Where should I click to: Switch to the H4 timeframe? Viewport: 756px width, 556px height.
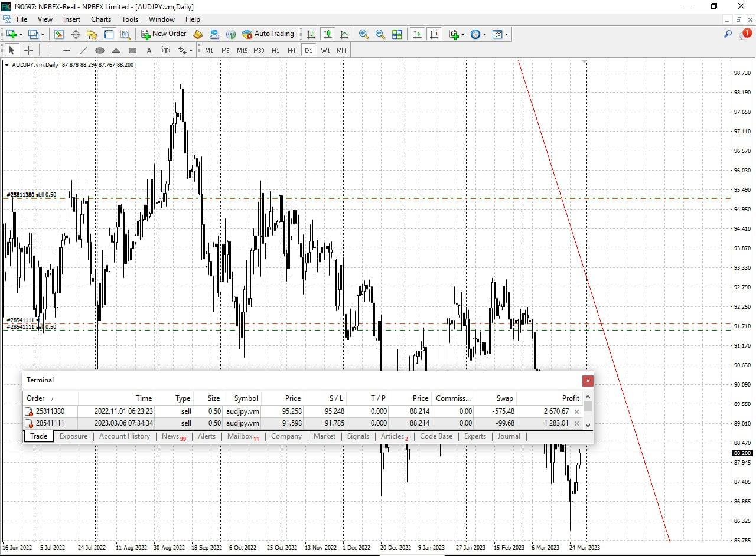[x=291, y=51]
